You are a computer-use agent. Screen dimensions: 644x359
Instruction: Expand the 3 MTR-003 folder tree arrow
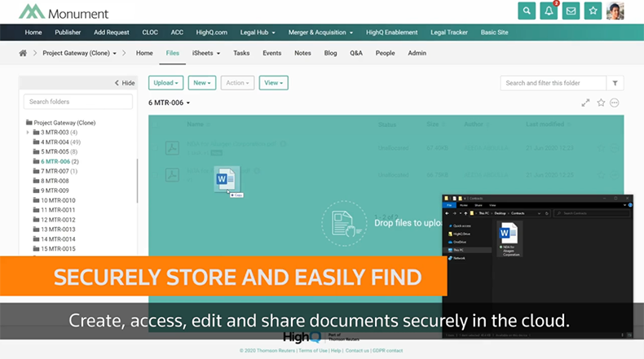point(27,132)
